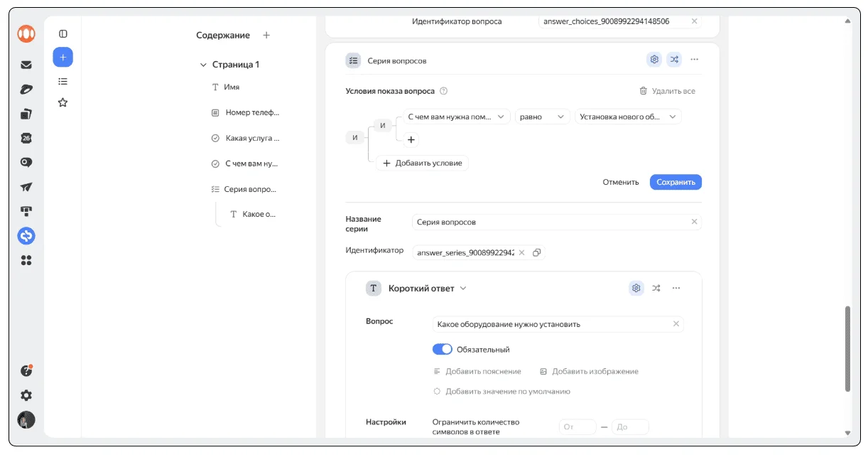Click the Добавить условие button

click(423, 163)
